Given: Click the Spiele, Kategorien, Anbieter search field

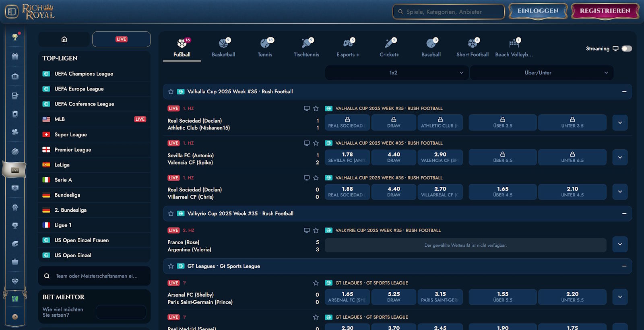Looking at the screenshot, I should (448, 12).
